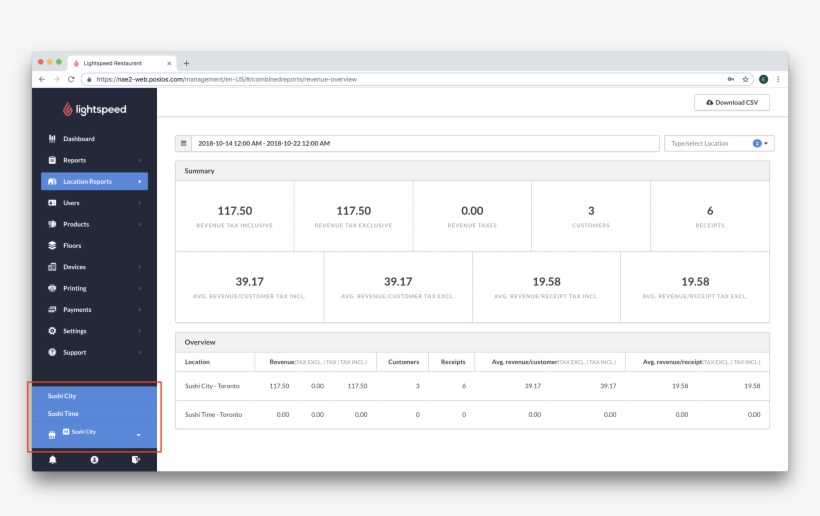
Task: Click the Location Reports building icon
Action: pos(52,181)
